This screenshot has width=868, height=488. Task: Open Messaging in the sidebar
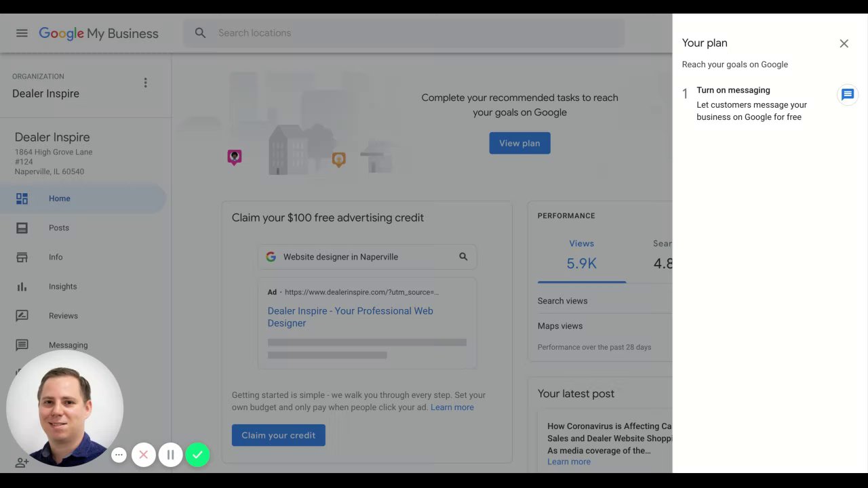click(83, 345)
